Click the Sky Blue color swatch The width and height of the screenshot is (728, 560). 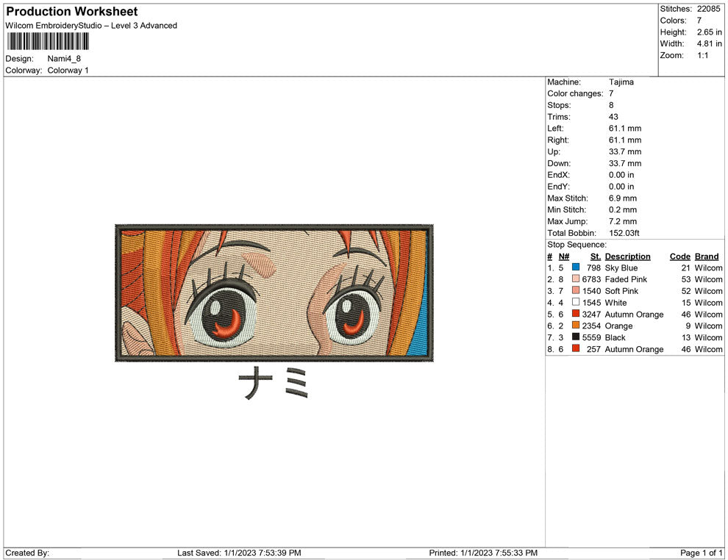tap(576, 268)
